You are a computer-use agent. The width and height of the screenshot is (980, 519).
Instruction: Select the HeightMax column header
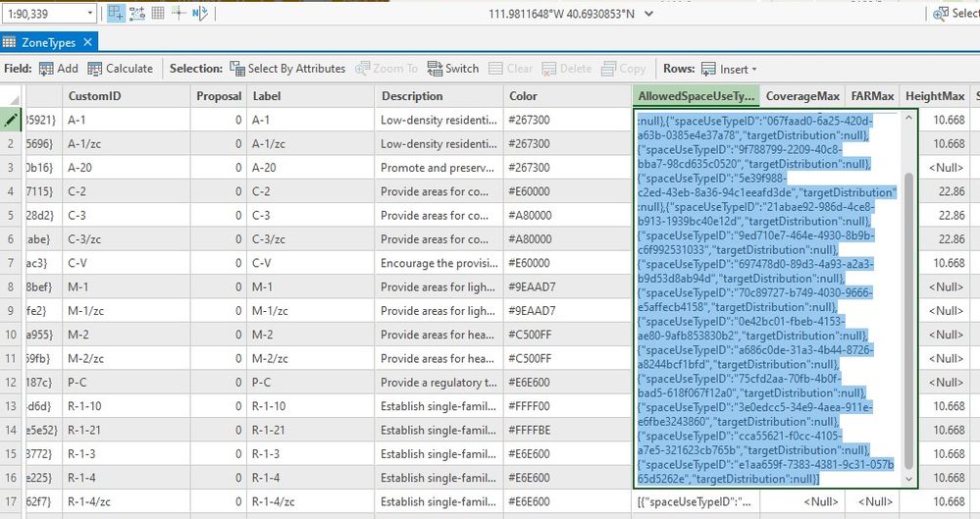tap(934, 96)
